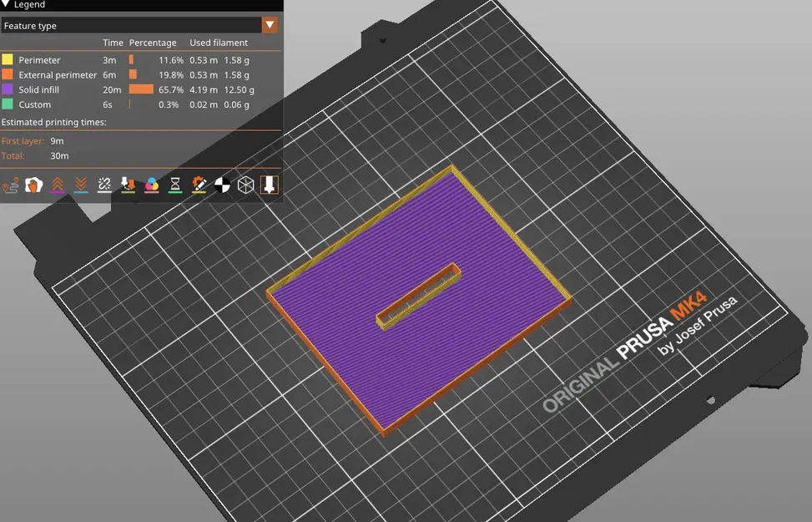Click the purple Solid infill swatch

8,89
